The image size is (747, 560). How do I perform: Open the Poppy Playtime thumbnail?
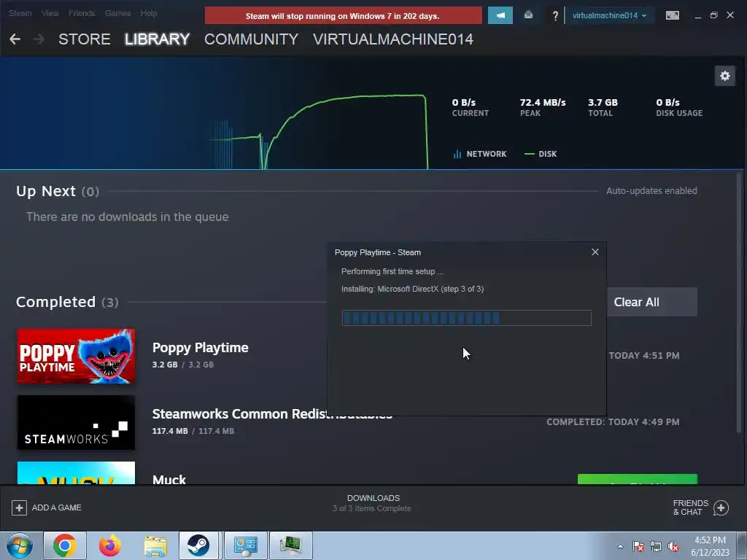click(x=76, y=356)
